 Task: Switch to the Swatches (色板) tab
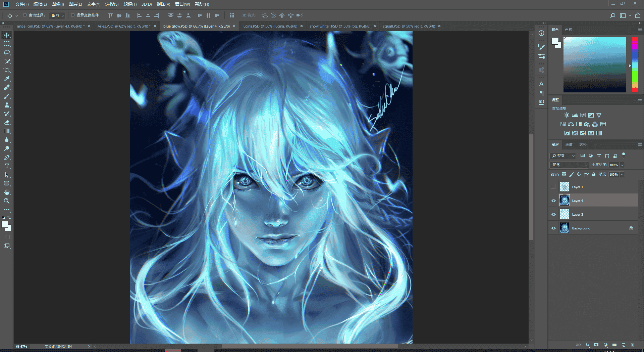[569, 30]
